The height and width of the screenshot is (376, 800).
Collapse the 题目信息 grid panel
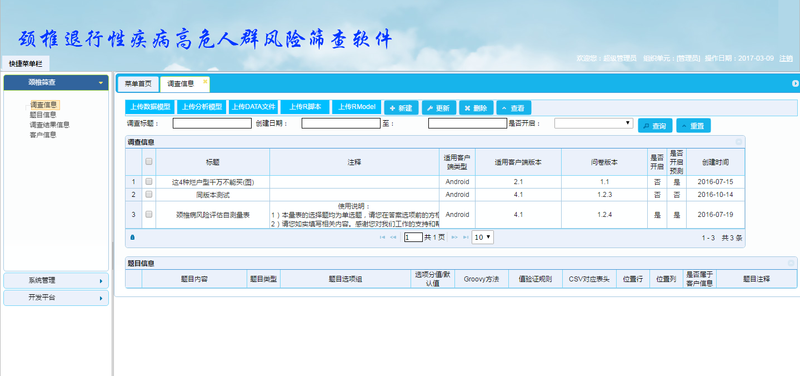click(x=791, y=263)
